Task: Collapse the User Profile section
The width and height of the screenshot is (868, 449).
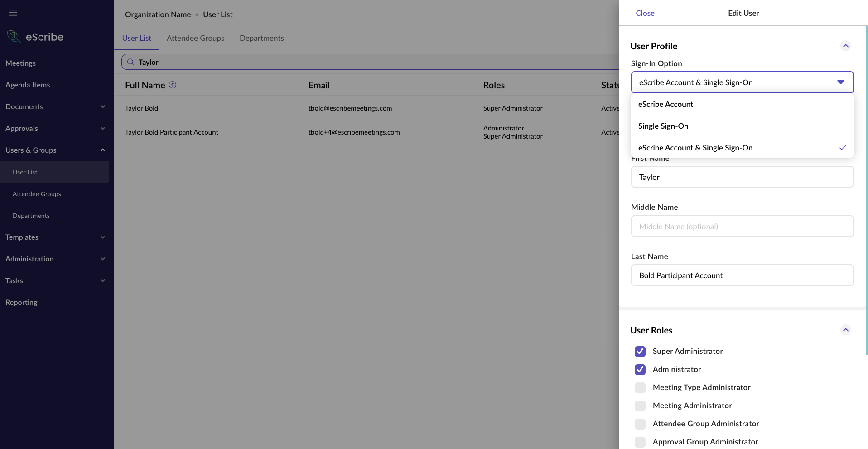Action: coord(845,46)
